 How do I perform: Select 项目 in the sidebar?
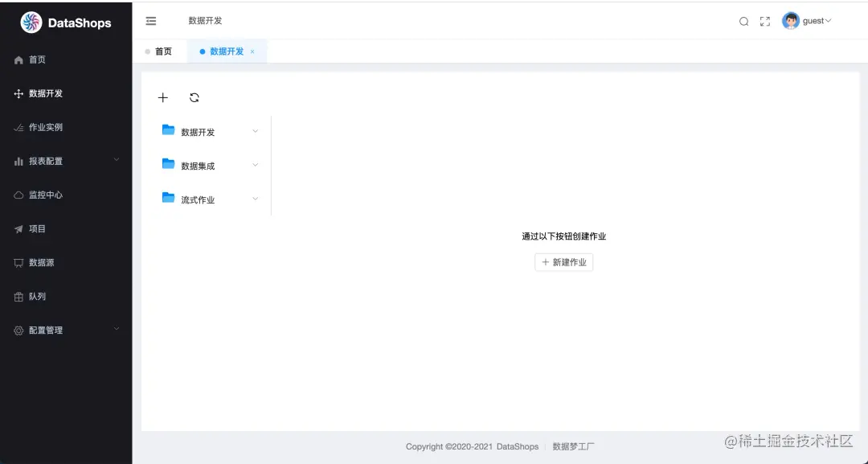[35, 228]
